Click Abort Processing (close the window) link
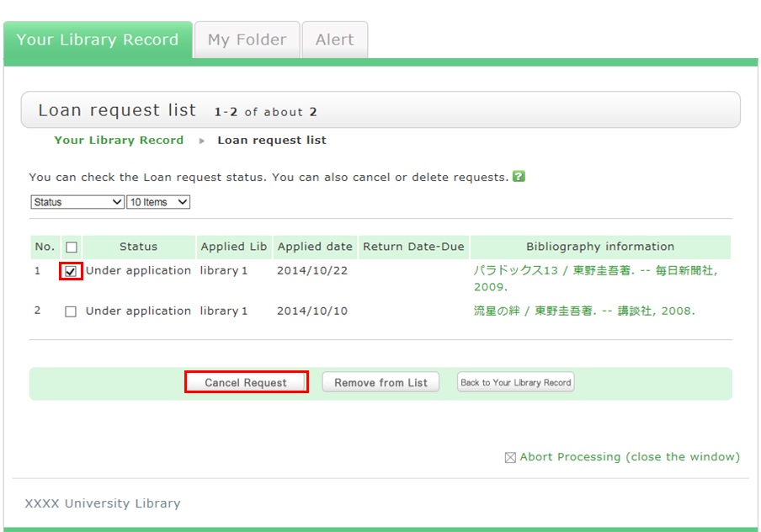761x532 pixels. click(629, 457)
